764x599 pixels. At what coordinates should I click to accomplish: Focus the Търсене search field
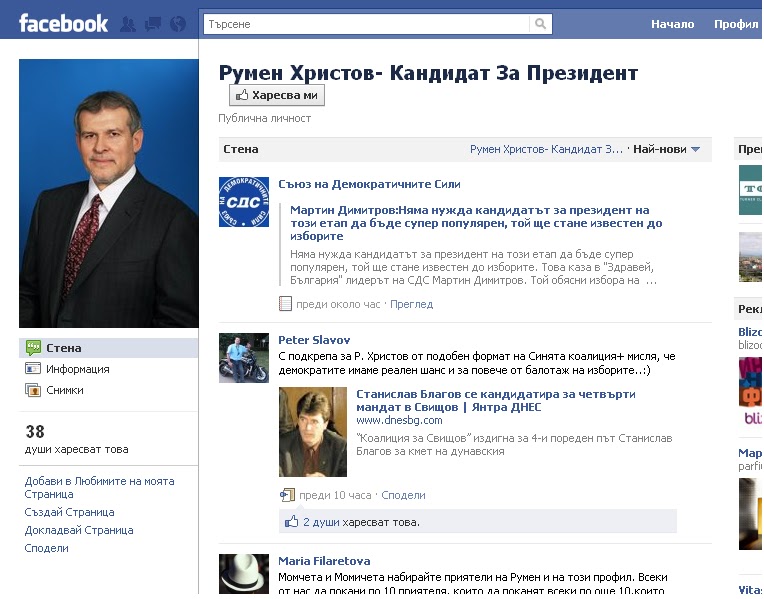pos(366,24)
